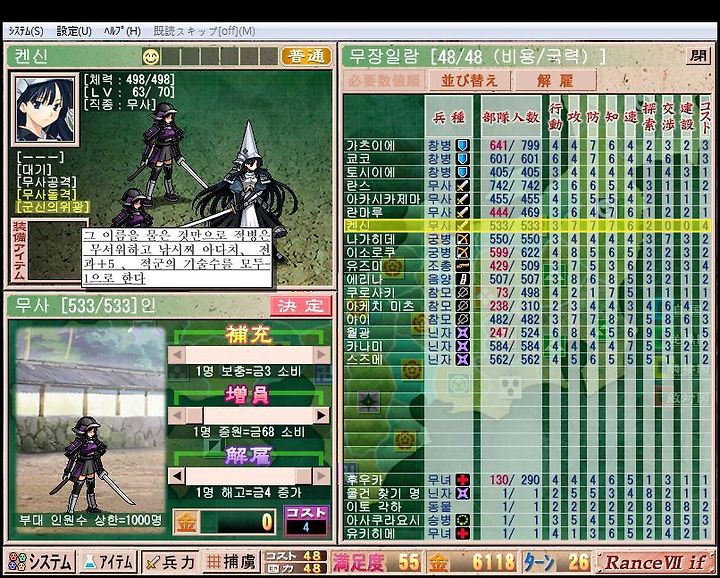Select 아케치 미츠 commander row

528,305
